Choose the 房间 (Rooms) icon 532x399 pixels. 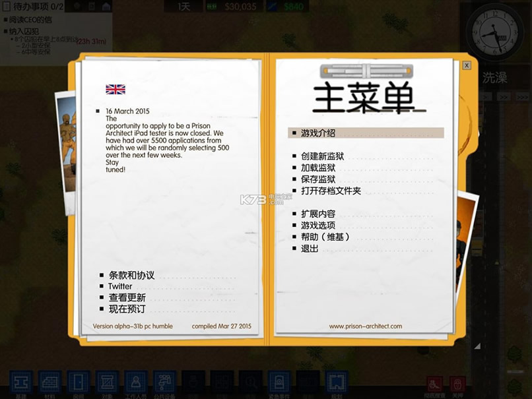(x=79, y=383)
